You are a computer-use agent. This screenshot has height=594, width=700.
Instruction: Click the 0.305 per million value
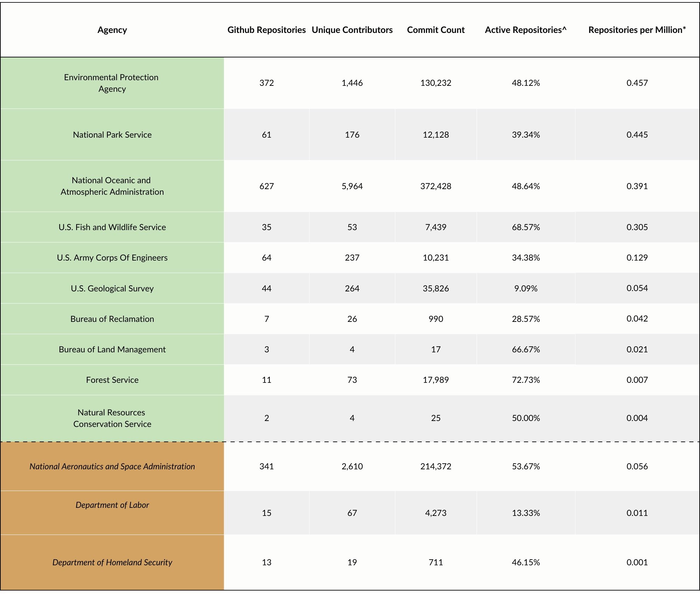tap(637, 227)
